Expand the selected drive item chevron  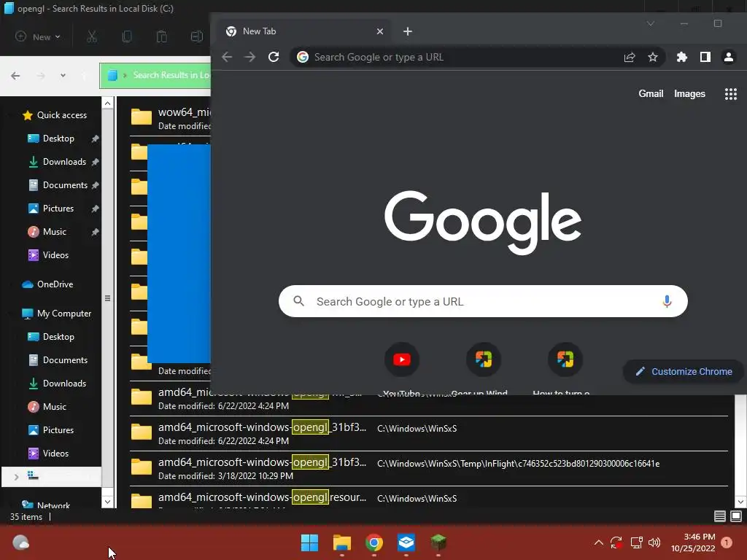16,477
